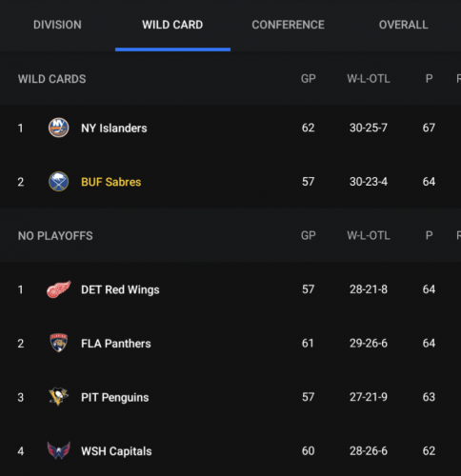Open the highlighted BUF Sabres link
The image size is (461, 476).
[x=111, y=182]
